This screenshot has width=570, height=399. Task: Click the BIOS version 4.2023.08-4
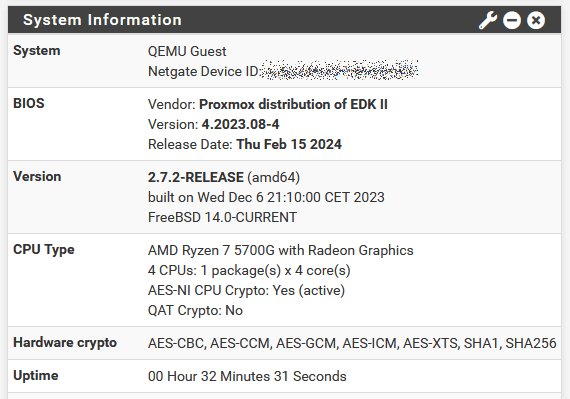pyautogui.click(x=240, y=124)
